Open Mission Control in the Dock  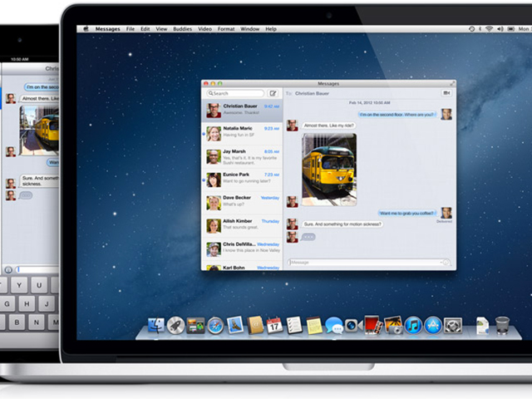(195, 325)
